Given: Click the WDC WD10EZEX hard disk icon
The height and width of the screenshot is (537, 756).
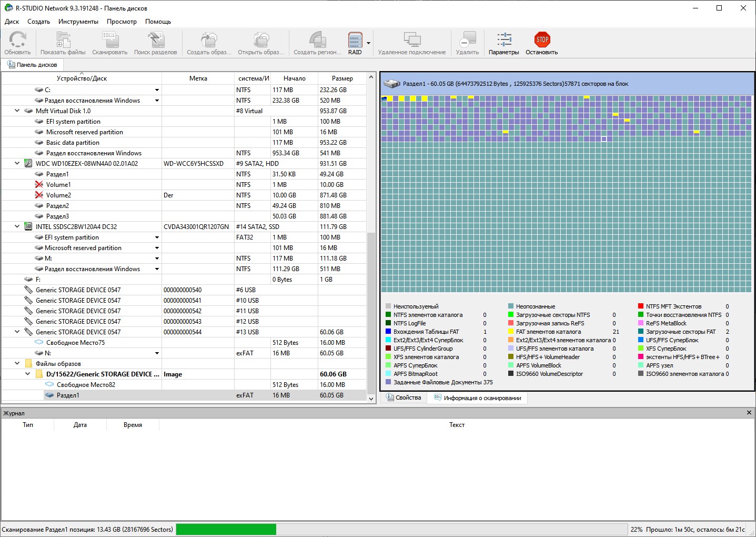Looking at the screenshot, I should (x=28, y=164).
